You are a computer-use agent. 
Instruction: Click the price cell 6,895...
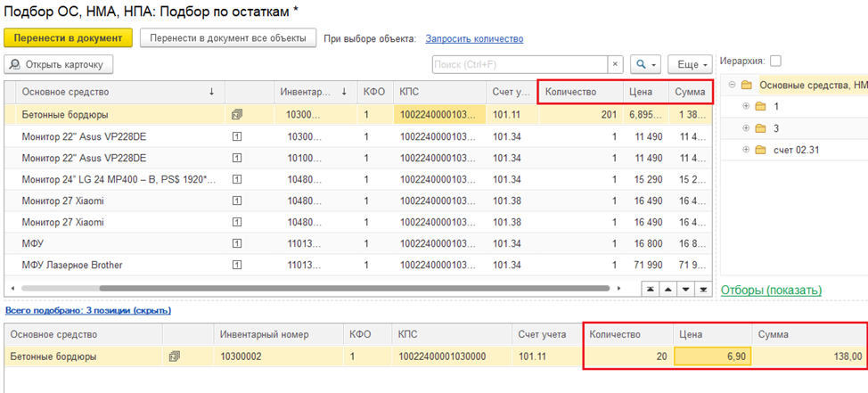pos(645,115)
